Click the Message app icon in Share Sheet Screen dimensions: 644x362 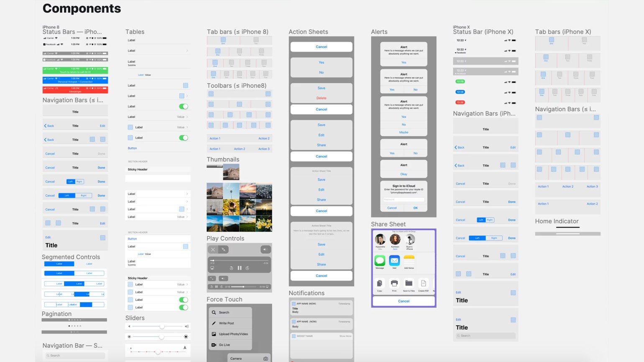click(380, 261)
